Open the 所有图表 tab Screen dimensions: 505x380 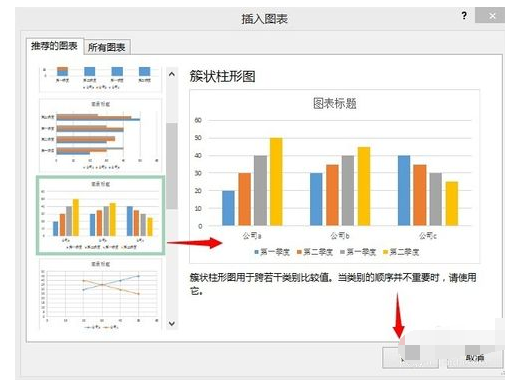pos(107,47)
